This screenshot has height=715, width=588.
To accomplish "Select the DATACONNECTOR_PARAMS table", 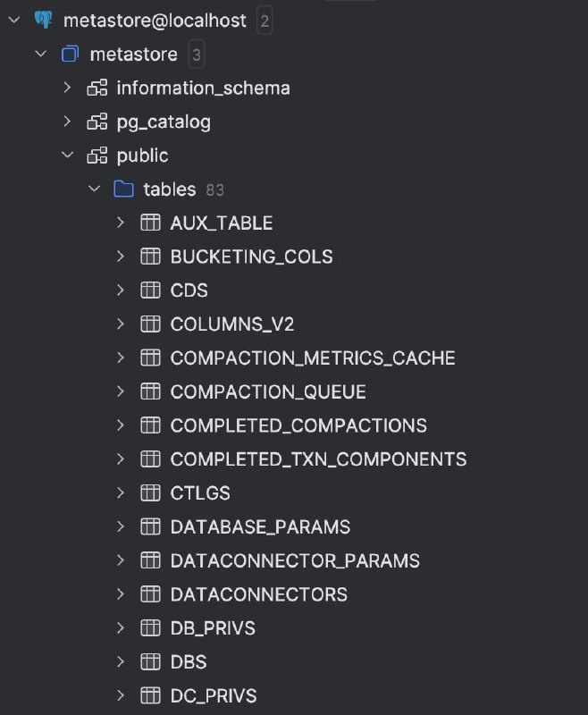I will 295,561.
